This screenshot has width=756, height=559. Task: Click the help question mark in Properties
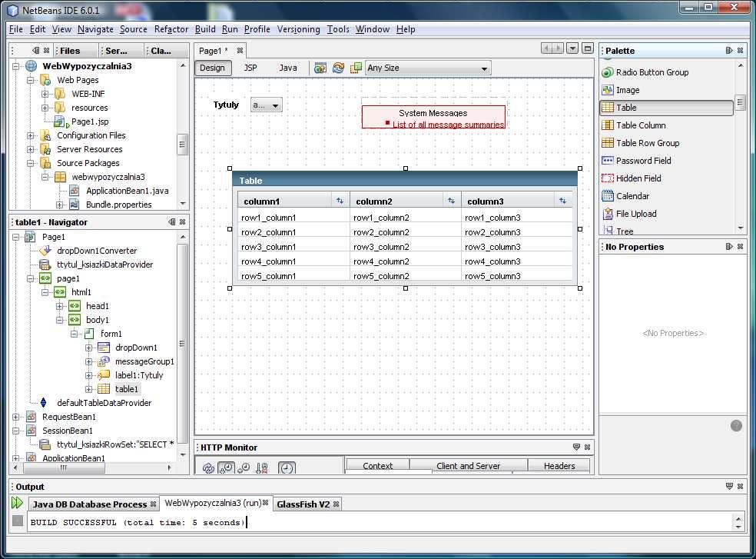tap(736, 426)
